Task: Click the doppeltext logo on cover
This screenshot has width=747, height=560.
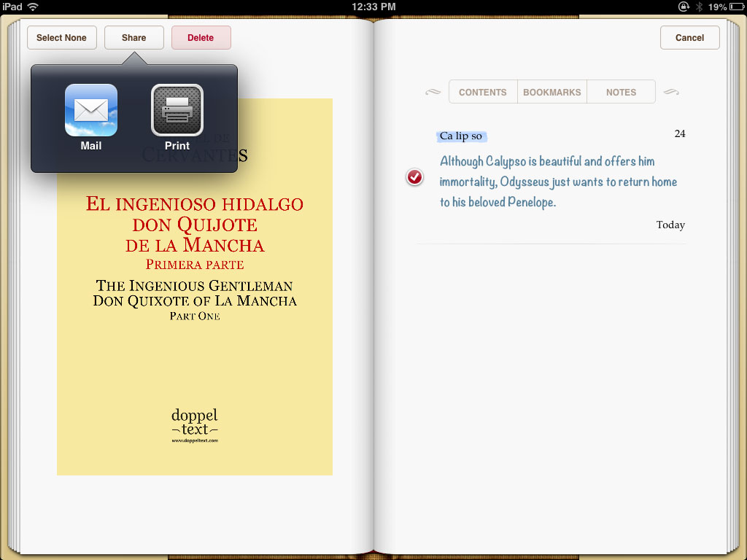Action: (x=195, y=425)
